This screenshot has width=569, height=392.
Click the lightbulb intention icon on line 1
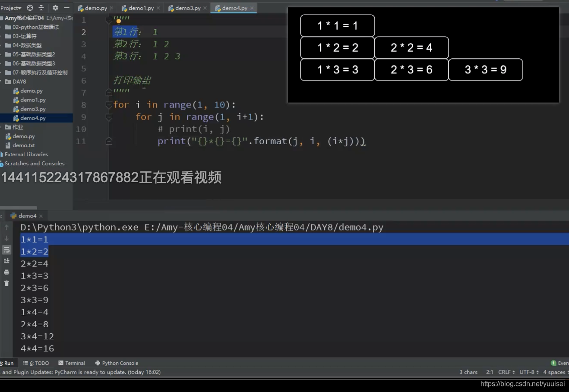click(x=118, y=22)
